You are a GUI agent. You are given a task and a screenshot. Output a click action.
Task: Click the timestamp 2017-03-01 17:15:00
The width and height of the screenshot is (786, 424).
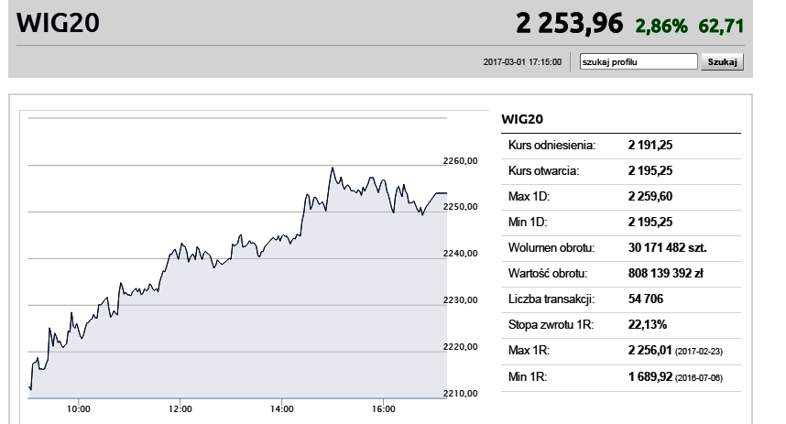[522, 62]
